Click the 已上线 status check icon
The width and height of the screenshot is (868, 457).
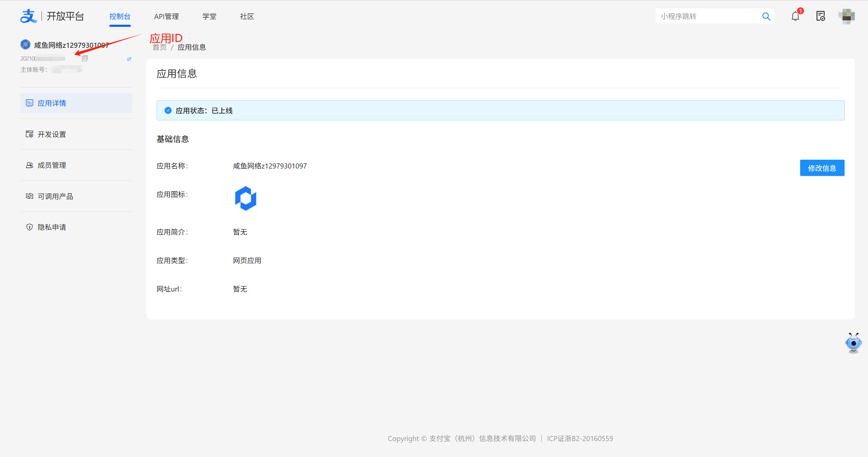tap(168, 110)
